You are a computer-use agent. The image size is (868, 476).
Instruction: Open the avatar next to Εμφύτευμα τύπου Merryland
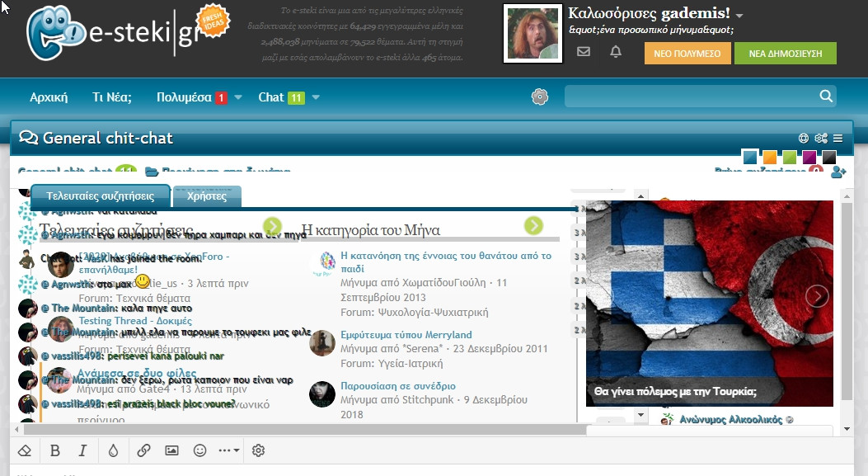coord(322,343)
